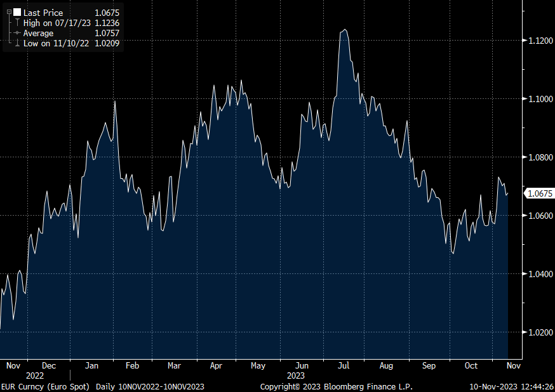Select the Last Price legend label
The height and width of the screenshot is (392, 555).
click(43, 13)
